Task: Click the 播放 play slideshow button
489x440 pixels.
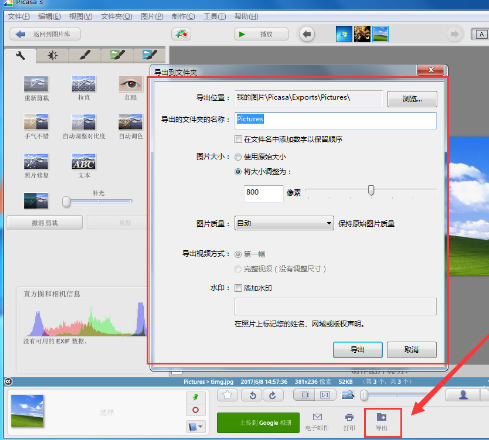Action: [x=261, y=34]
